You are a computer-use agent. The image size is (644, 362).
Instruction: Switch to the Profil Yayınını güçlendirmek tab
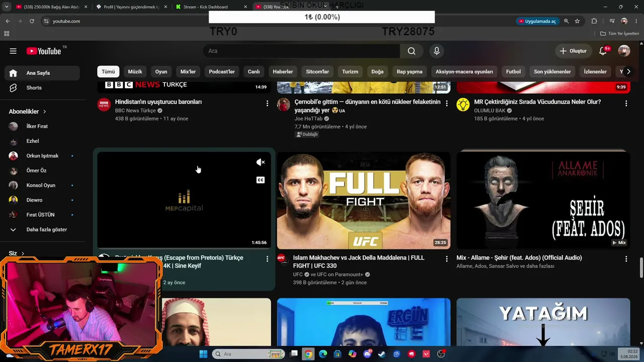(131, 7)
